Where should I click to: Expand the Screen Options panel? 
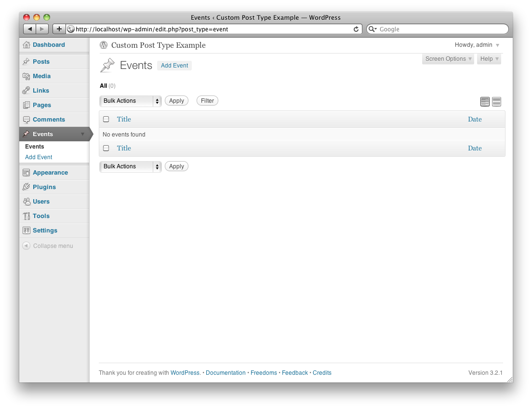tap(448, 59)
